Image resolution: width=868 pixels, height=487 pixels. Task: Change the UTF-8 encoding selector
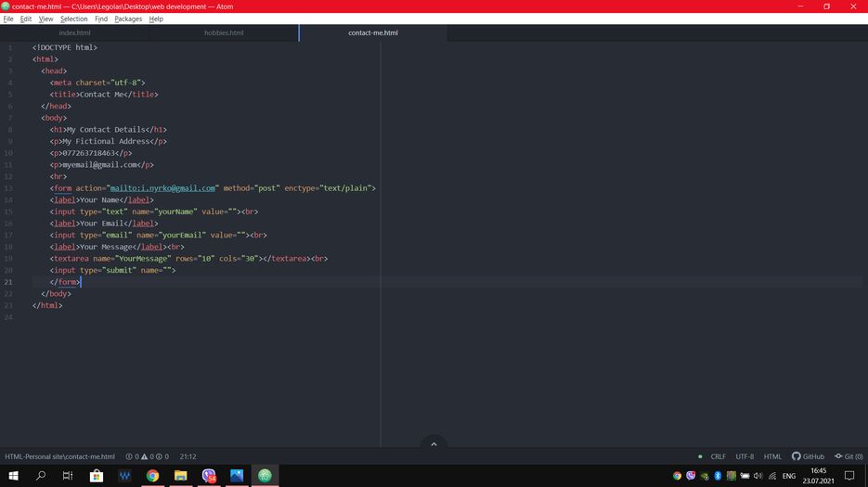point(745,456)
